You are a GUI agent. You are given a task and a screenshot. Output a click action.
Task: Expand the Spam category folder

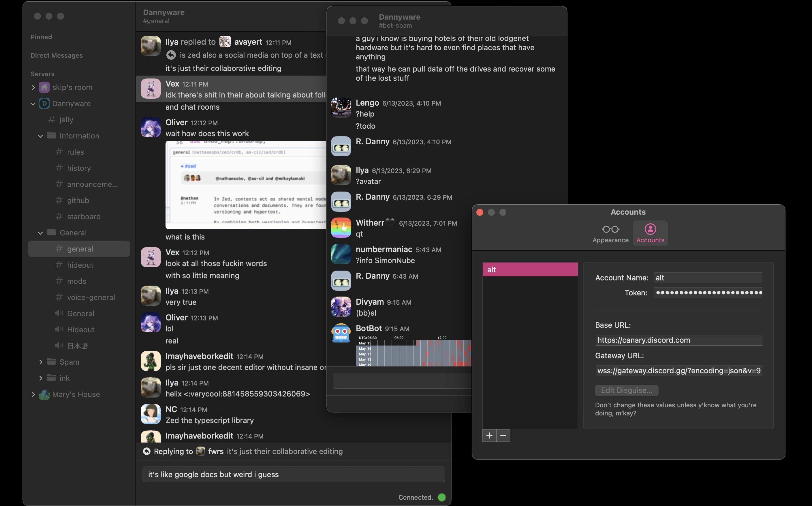40,362
